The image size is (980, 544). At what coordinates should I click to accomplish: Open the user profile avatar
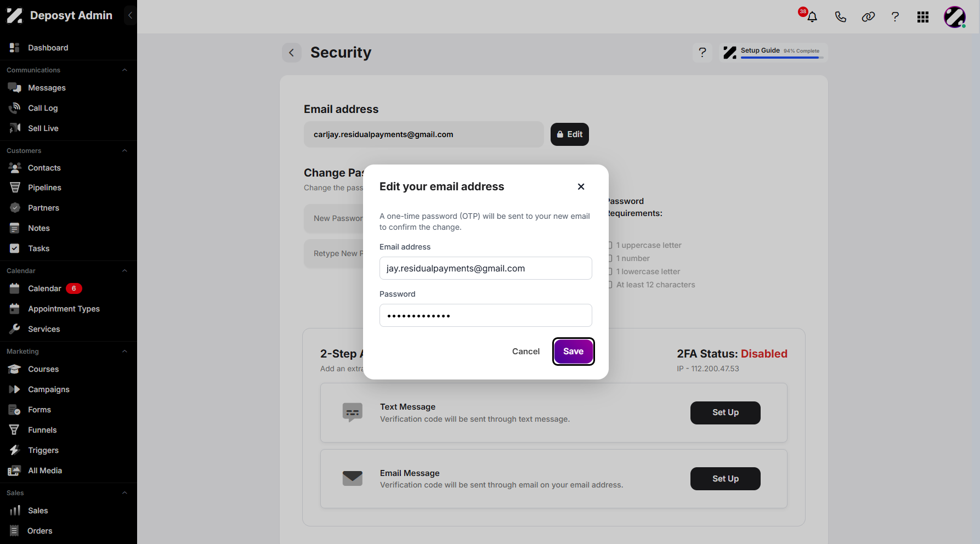[955, 17]
